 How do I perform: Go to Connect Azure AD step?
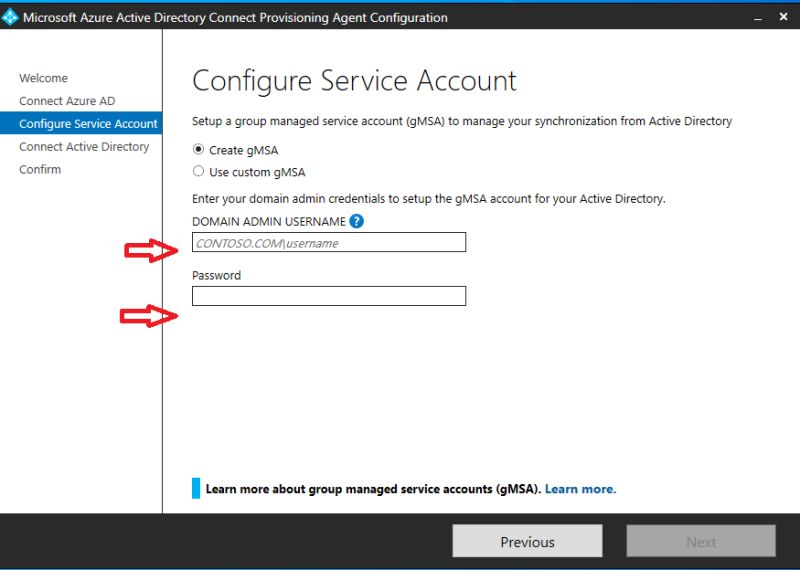[x=67, y=101]
